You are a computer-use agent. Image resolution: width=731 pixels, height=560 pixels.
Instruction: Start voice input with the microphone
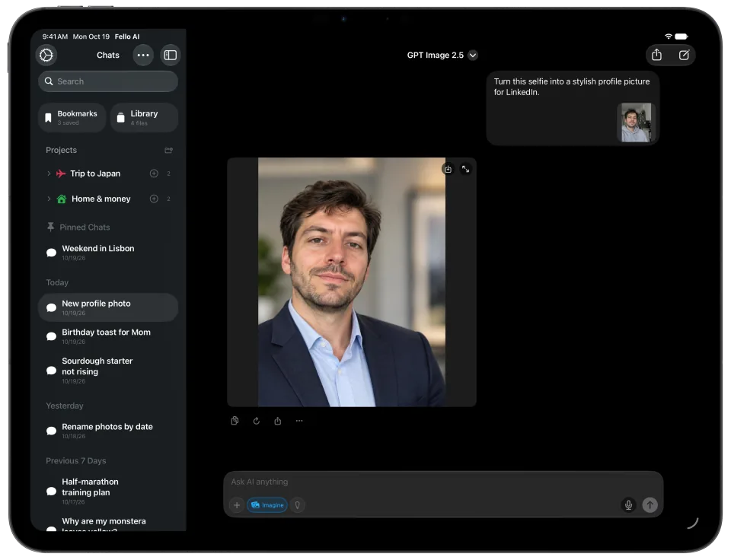point(628,504)
